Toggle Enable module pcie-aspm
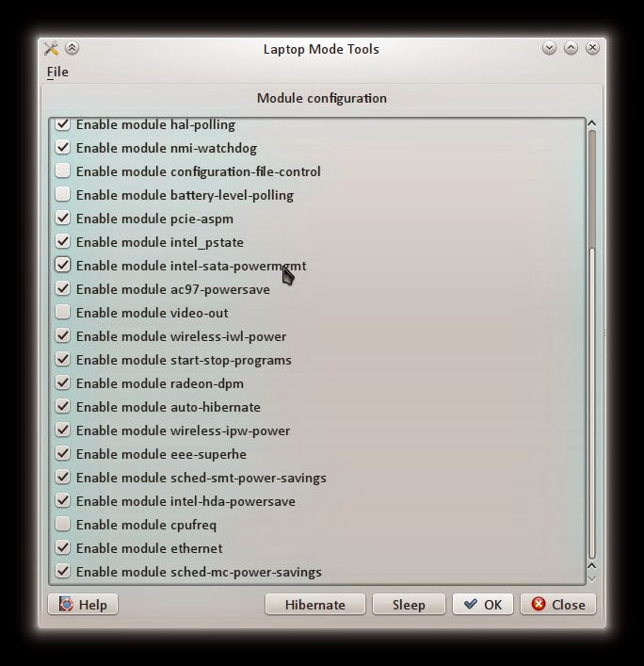The image size is (644, 666). click(x=63, y=218)
